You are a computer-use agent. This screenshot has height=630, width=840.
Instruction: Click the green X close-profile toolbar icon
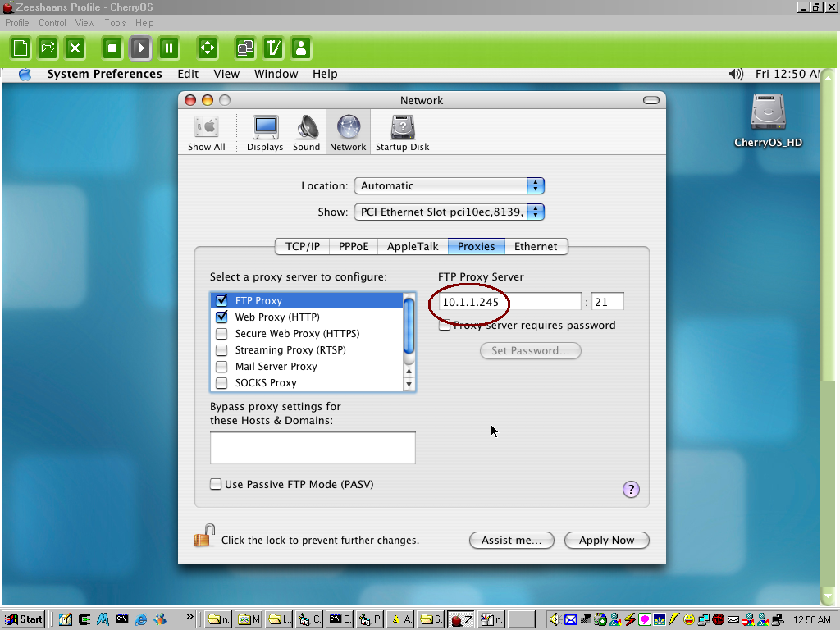coord(75,48)
